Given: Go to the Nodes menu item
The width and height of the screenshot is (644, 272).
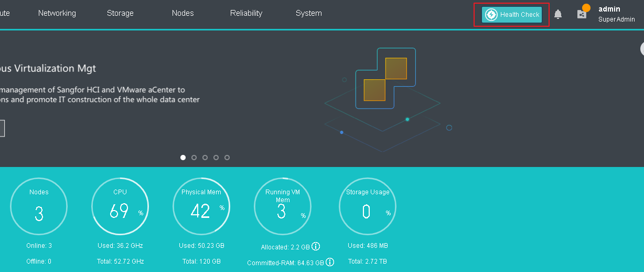Looking at the screenshot, I should [x=183, y=13].
